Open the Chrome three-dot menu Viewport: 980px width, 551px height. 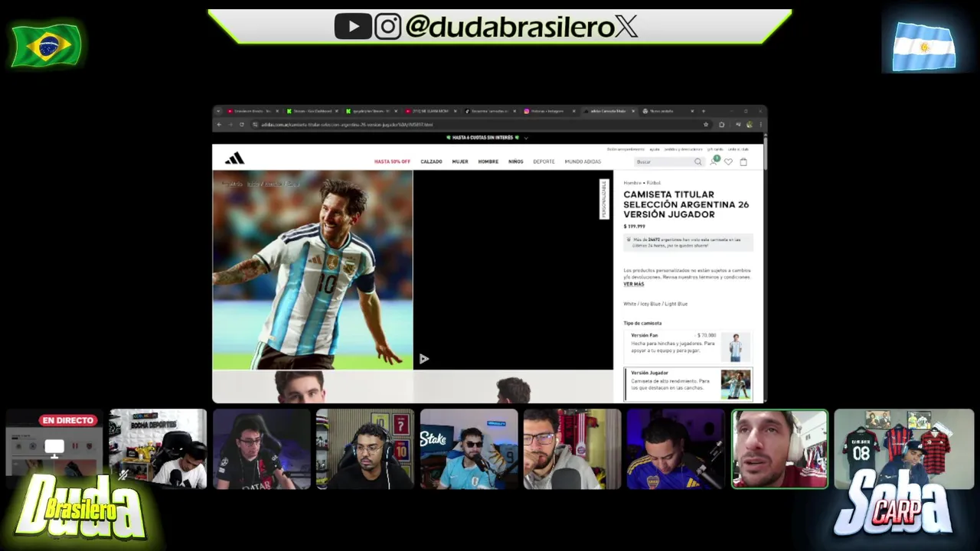(x=760, y=125)
